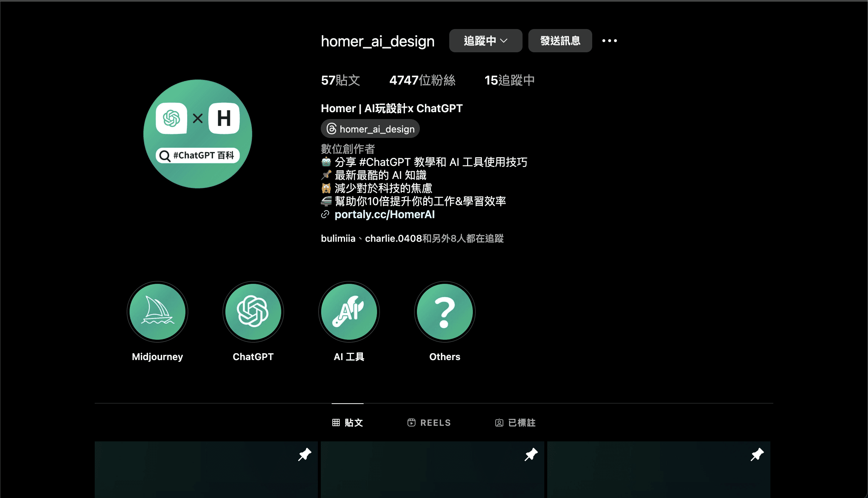The width and height of the screenshot is (868, 498).
Task: Click the username heading homer_ai_design
Action: 378,41
